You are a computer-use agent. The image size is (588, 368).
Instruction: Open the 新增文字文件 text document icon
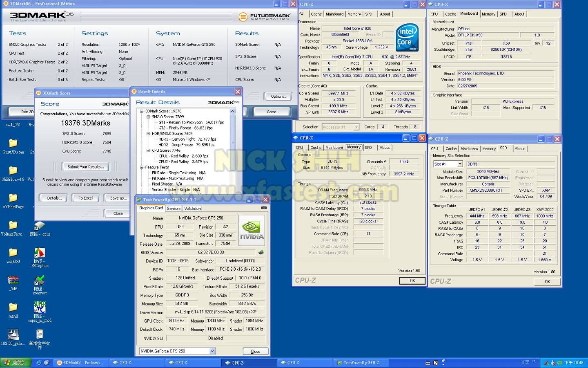(x=40, y=339)
